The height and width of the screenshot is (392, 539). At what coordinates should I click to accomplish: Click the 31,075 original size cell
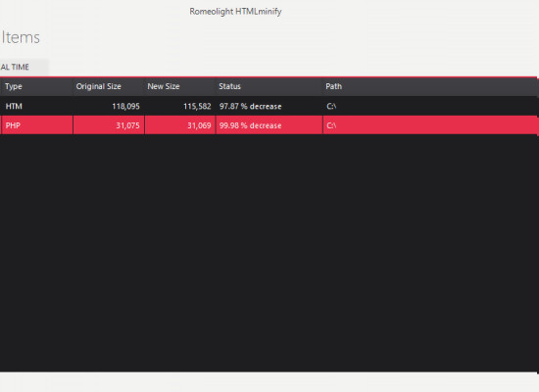(x=127, y=125)
